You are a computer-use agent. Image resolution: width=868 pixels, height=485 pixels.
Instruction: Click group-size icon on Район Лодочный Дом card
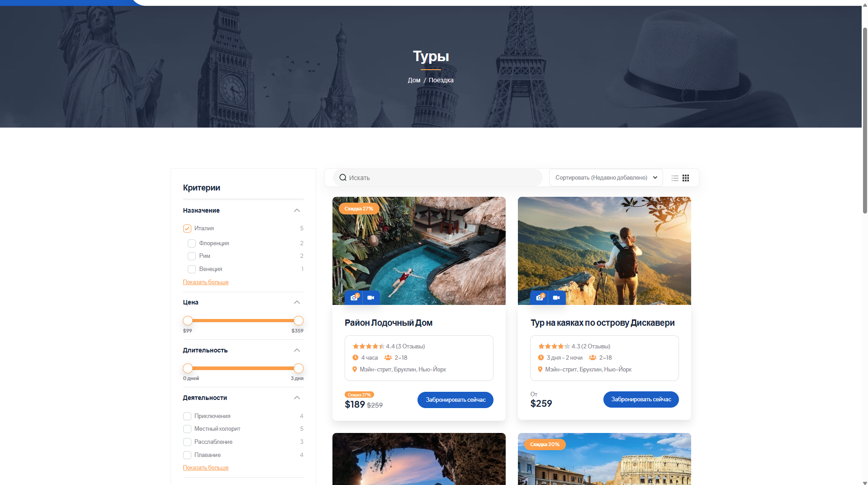pyautogui.click(x=388, y=358)
